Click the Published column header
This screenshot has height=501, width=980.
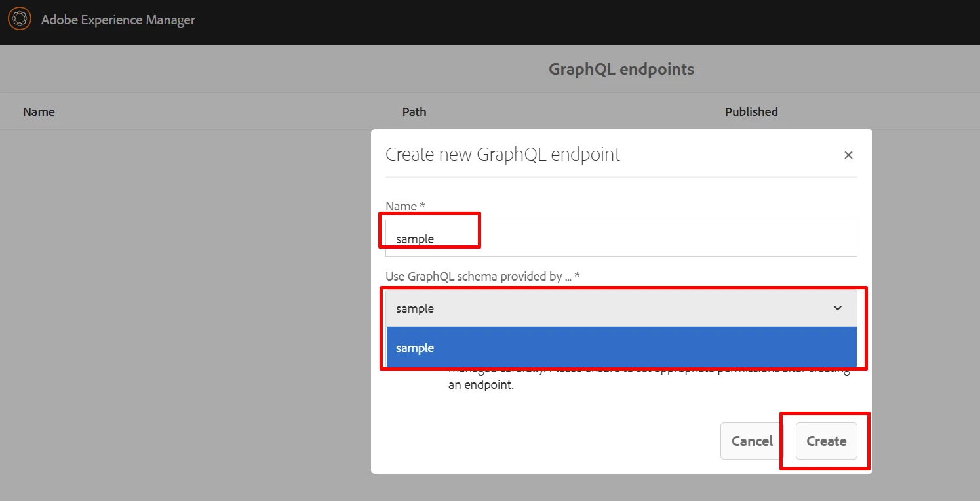[x=751, y=112]
